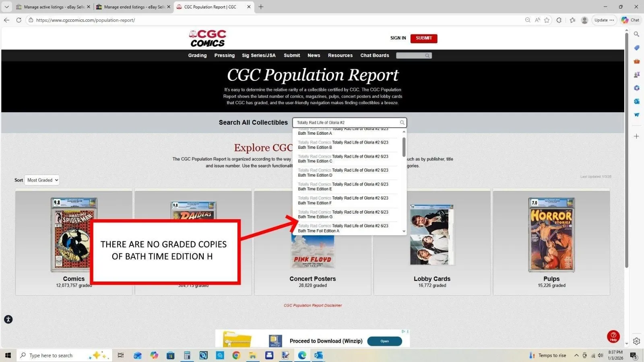The width and height of the screenshot is (644, 362).
Task: Open a new browser tab
Action: (x=261, y=7)
